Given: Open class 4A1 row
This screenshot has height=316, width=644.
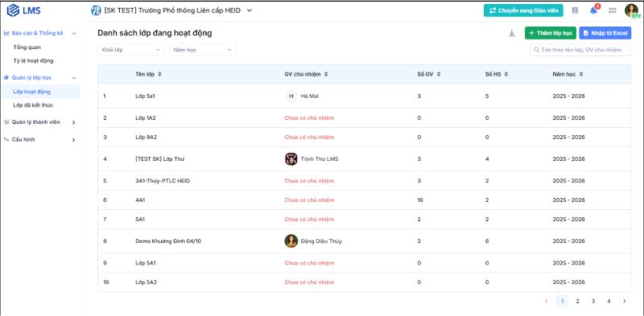Looking at the screenshot, I should click(x=365, y=200).
